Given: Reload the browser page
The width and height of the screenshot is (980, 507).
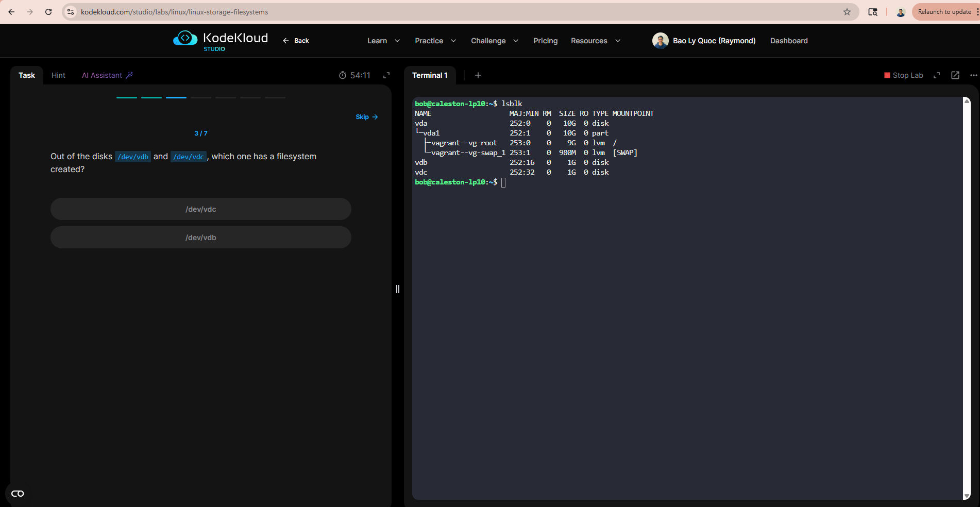Looking at the screenshot, I should pos(48,12).
